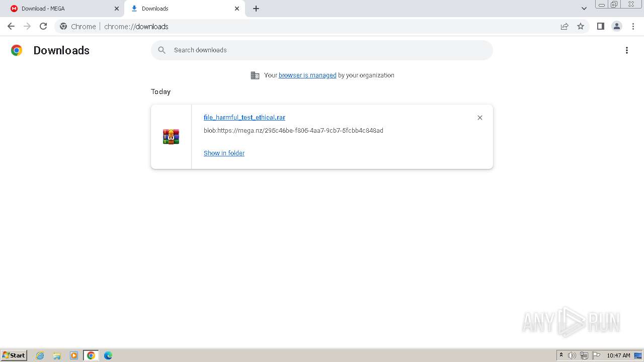
Task: Open the Chrome profile avatar
Action: coord(616,27)
